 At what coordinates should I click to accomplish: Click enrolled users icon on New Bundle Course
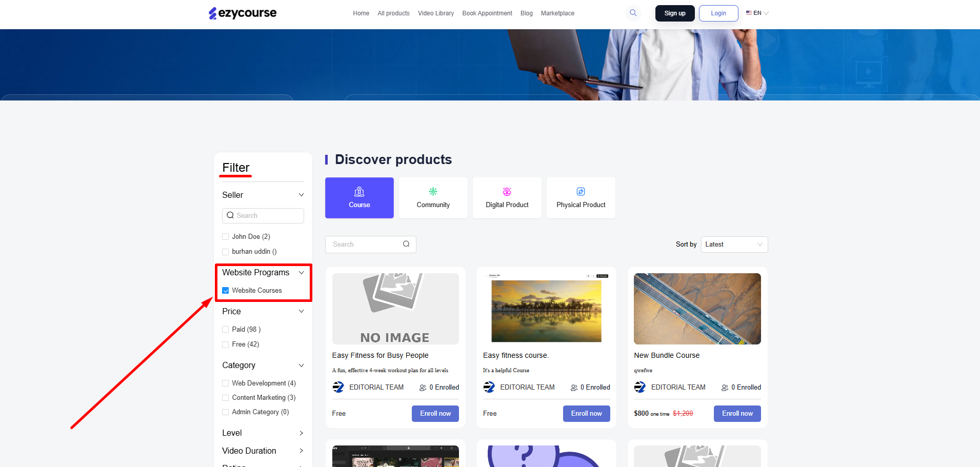click(725, 388)
